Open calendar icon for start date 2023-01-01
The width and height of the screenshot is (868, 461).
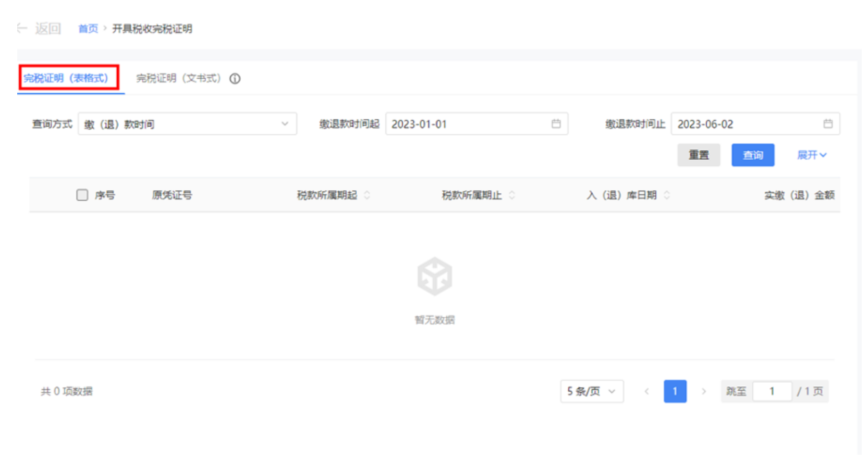tap(556, 124)
